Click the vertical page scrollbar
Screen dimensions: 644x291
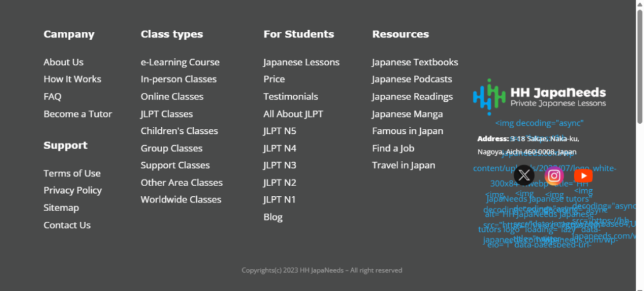tap(640, 67)
